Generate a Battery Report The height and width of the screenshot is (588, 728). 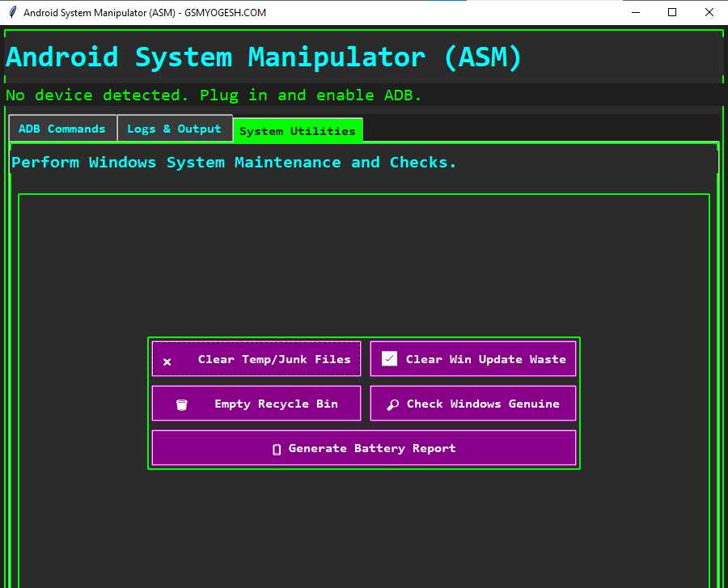[x=363, y=448]
